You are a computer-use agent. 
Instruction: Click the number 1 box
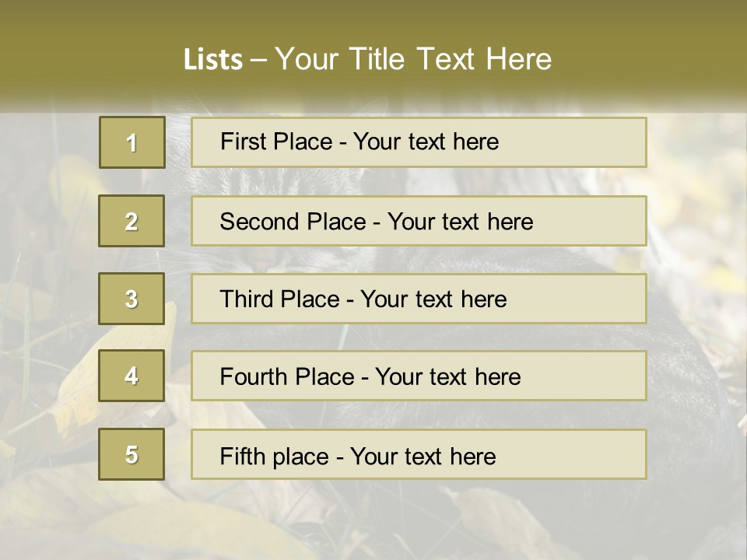132,142
